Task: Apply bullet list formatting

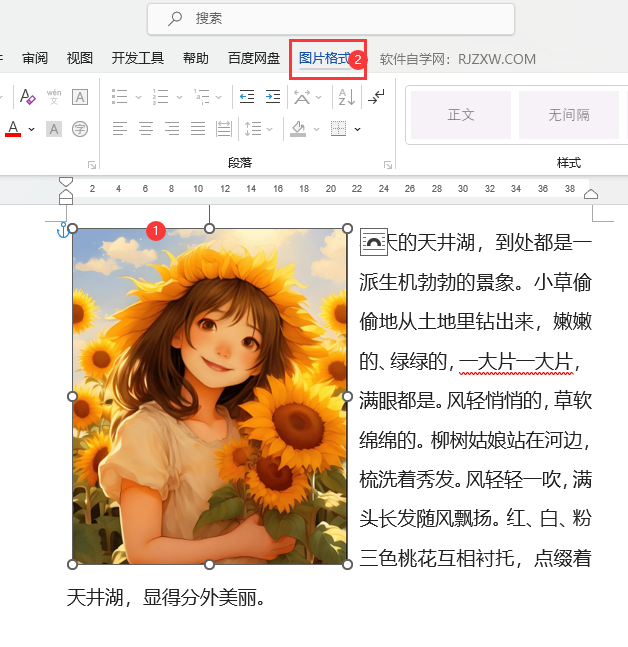Action: tap(120, 97)
